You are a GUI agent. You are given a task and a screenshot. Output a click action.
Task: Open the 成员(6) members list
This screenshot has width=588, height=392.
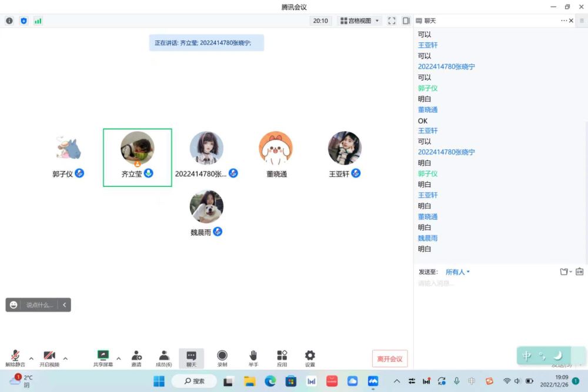(x=164, y=358)
